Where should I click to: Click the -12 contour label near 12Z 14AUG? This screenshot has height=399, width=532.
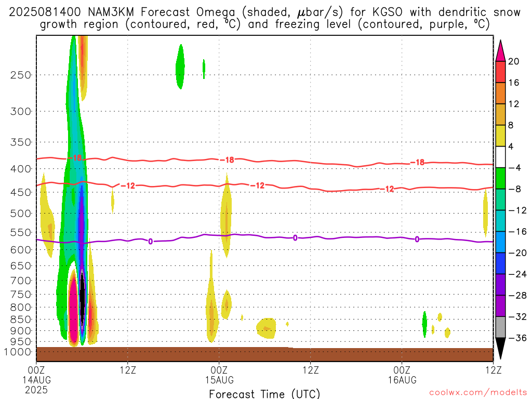pyautogui.click(x=128, y=186)
